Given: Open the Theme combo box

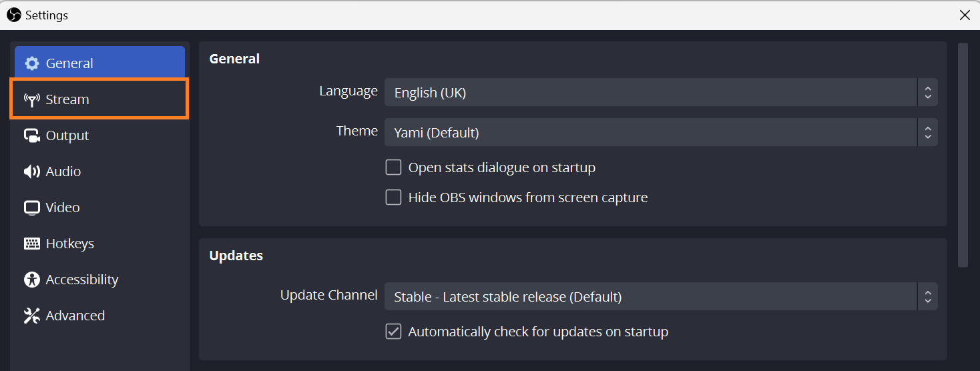Looking at the screenshot, I should tap(661, 132).
